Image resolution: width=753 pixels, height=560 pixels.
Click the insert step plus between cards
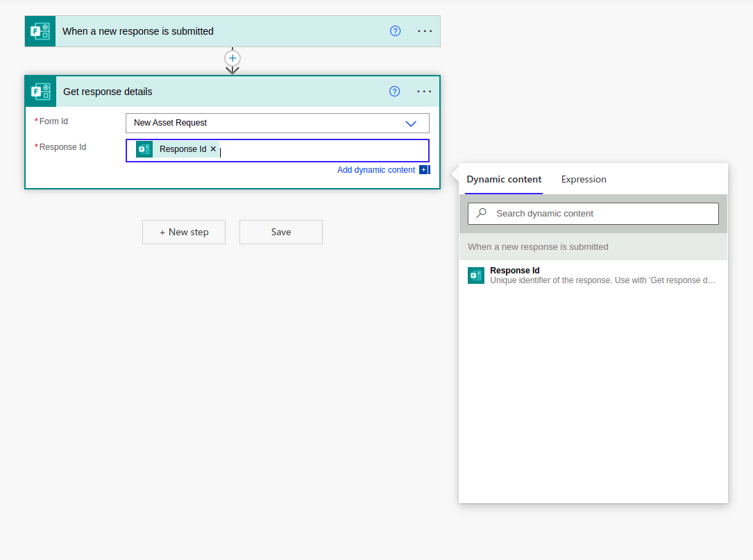pos(232,58)
